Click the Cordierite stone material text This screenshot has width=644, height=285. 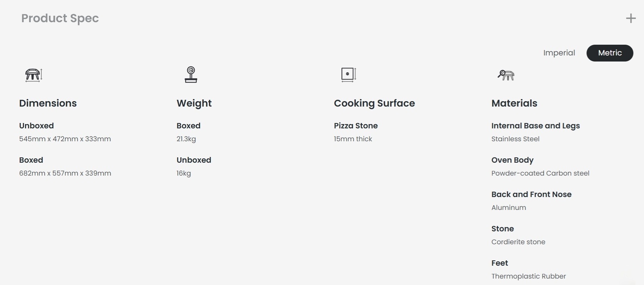pos(518,242)
